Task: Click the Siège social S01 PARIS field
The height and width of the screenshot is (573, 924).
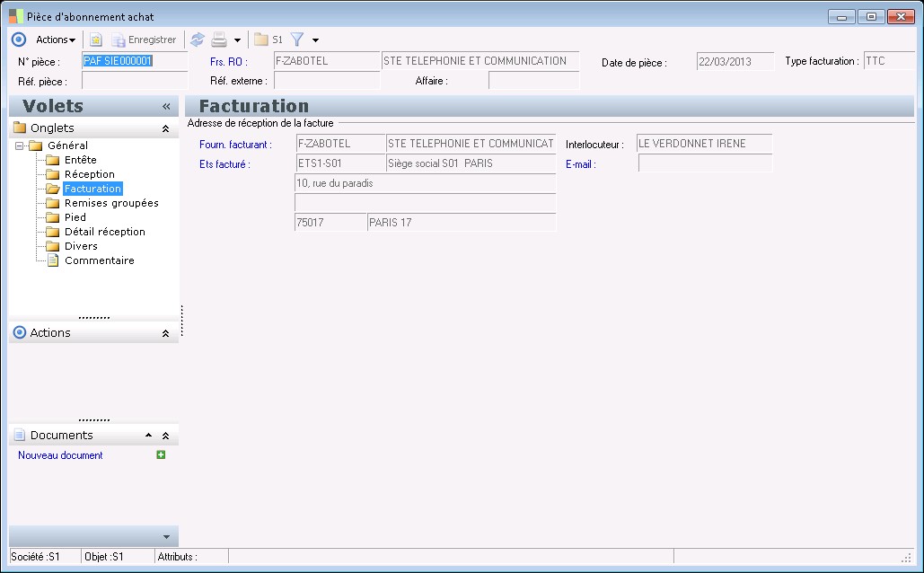Action: coord(471,163)
